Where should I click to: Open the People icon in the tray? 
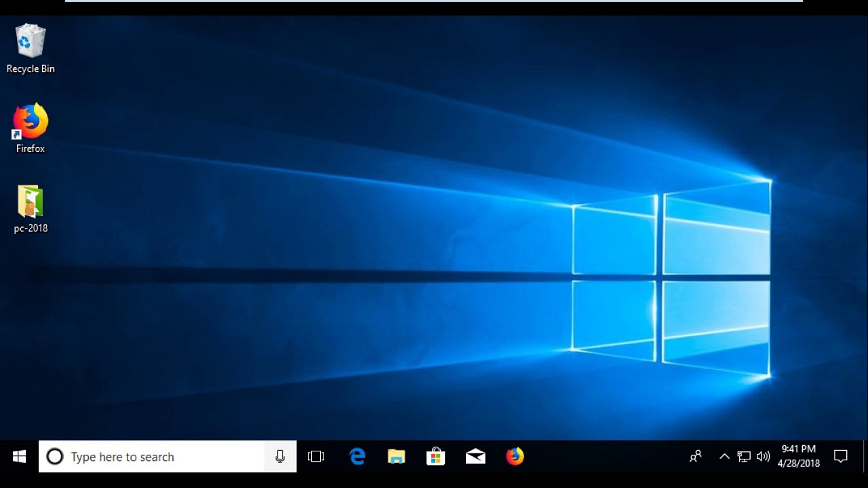coord(696,457)
